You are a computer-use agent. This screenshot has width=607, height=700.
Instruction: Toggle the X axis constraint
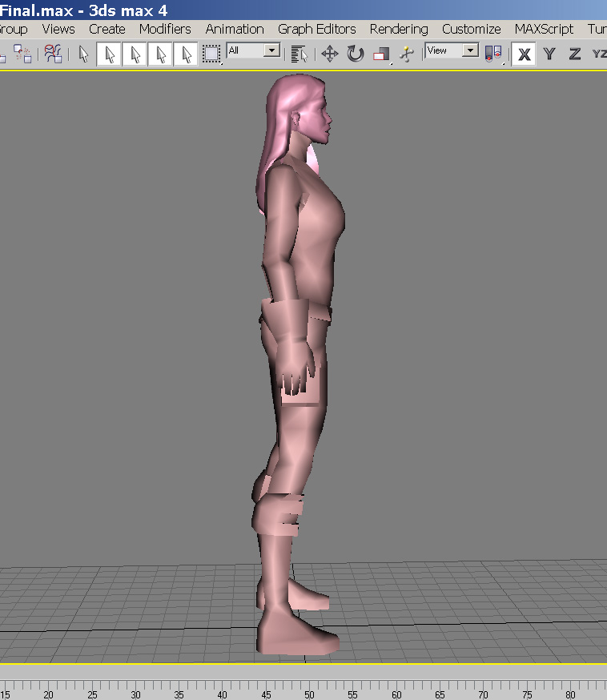pos(524,54)
